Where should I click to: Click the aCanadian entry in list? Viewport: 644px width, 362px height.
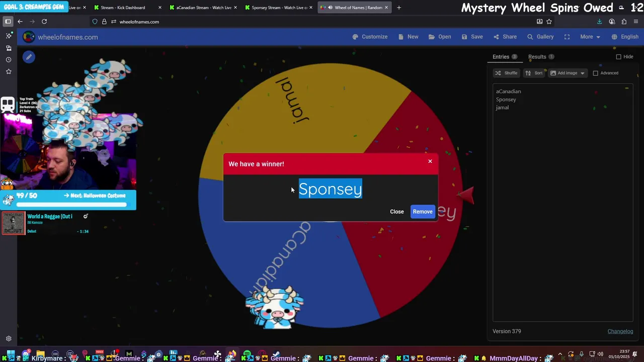pyautogui.click(x=508, y=92)
